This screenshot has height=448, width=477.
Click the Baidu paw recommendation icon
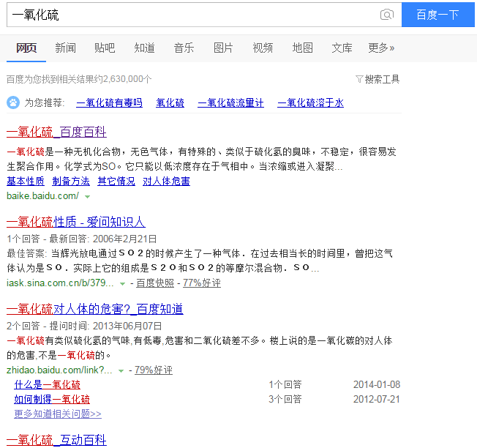[x=13, y=102]
